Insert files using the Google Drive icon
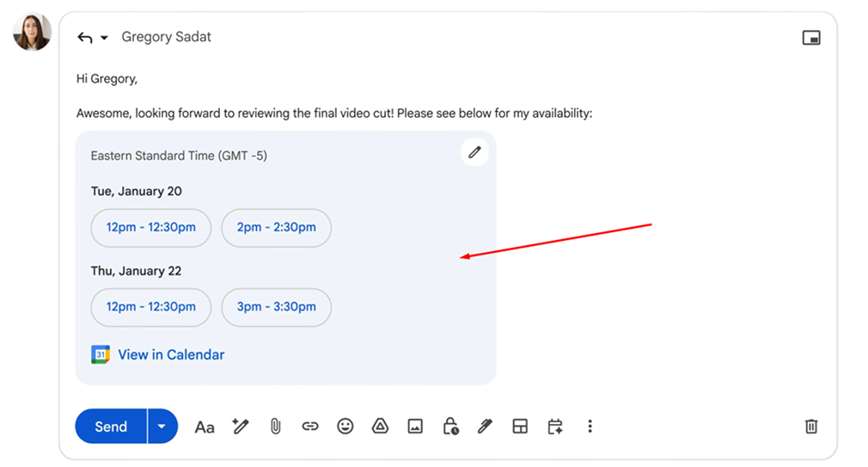 pos(380,427)
